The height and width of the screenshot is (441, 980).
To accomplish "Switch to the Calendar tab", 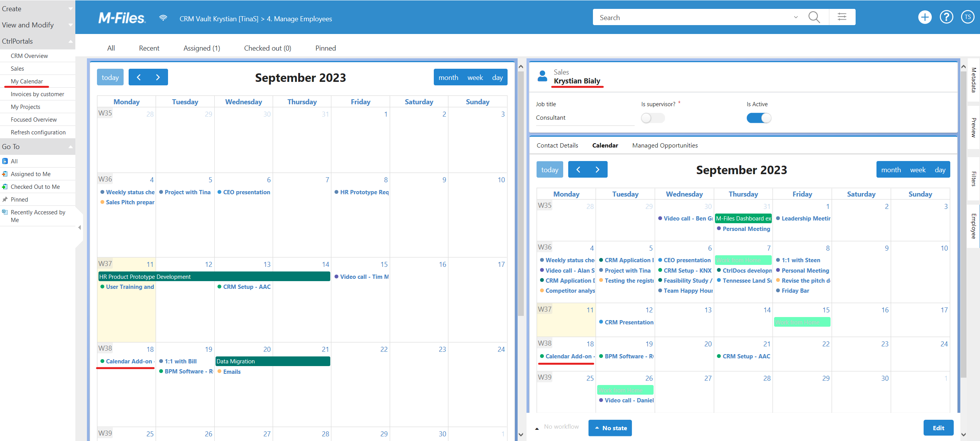I will [604, 145].
